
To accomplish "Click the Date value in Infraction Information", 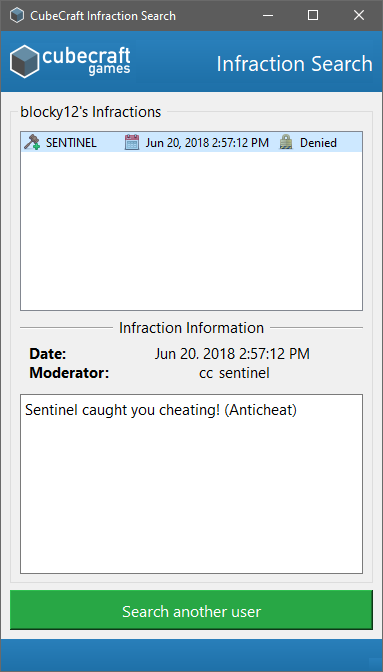I will pos(232,354).
